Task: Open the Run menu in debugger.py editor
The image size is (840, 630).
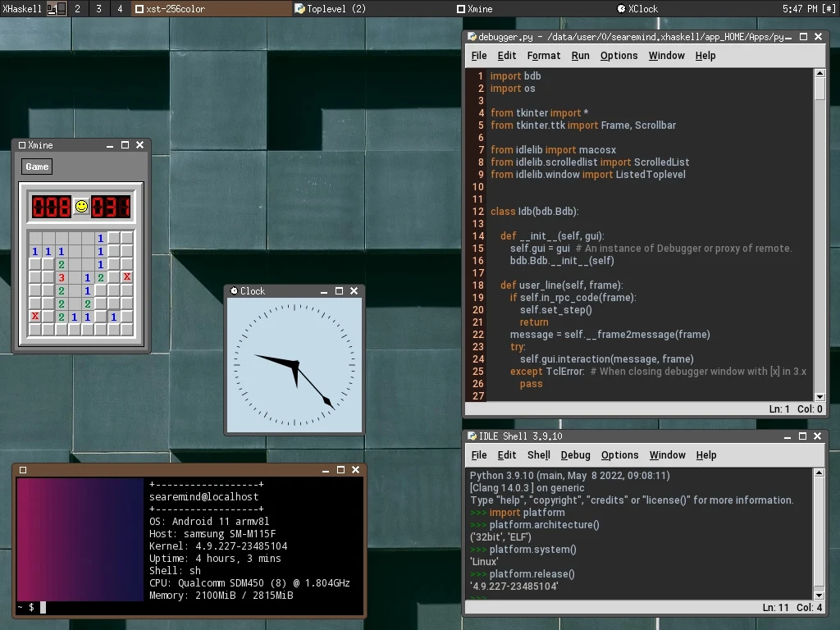Action: [580, 55]
